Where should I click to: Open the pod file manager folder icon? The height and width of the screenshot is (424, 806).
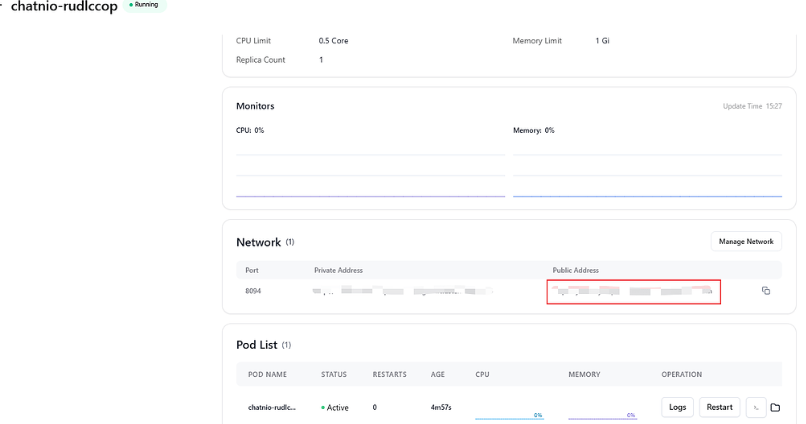click(775, 408)
